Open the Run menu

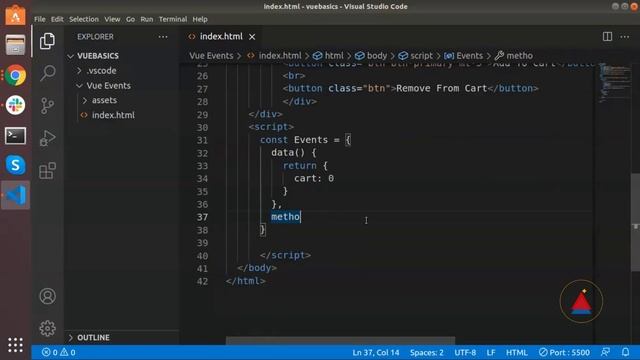click(147, 19)
